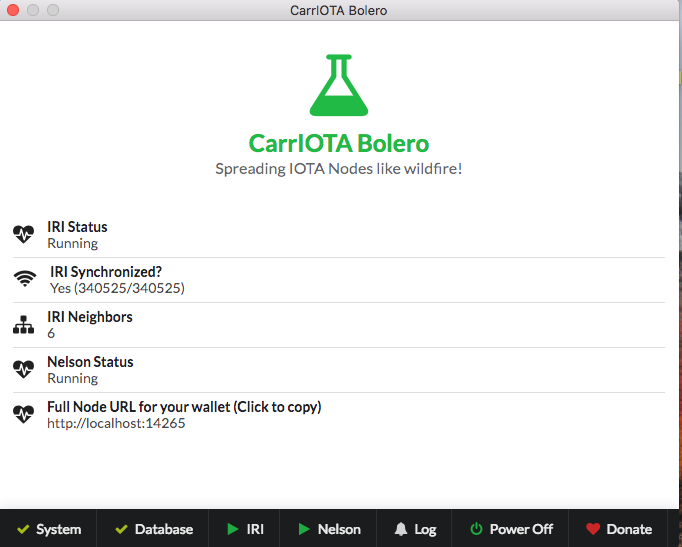Select the IRI label in bottom bar
This screenshot has width=682, height=547.
tap(255, 529)
